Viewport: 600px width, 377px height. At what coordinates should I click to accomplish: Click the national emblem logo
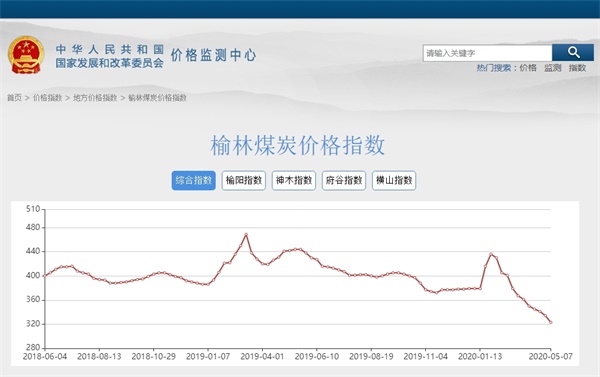point(26,55)
